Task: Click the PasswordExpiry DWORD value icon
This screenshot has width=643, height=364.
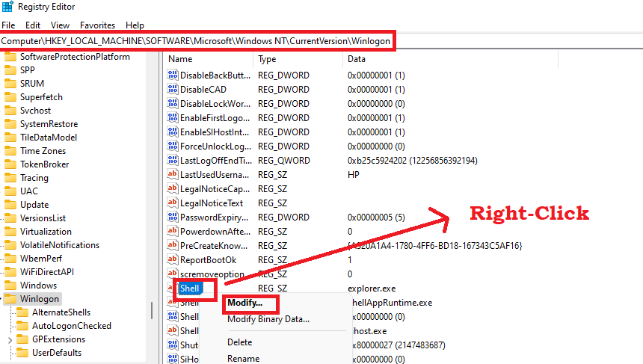Action: click(x=173, y=218)
